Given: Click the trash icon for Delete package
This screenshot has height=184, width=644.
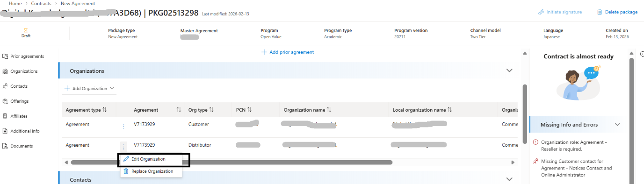Looking at the screenshot, I should coord(599,12).
